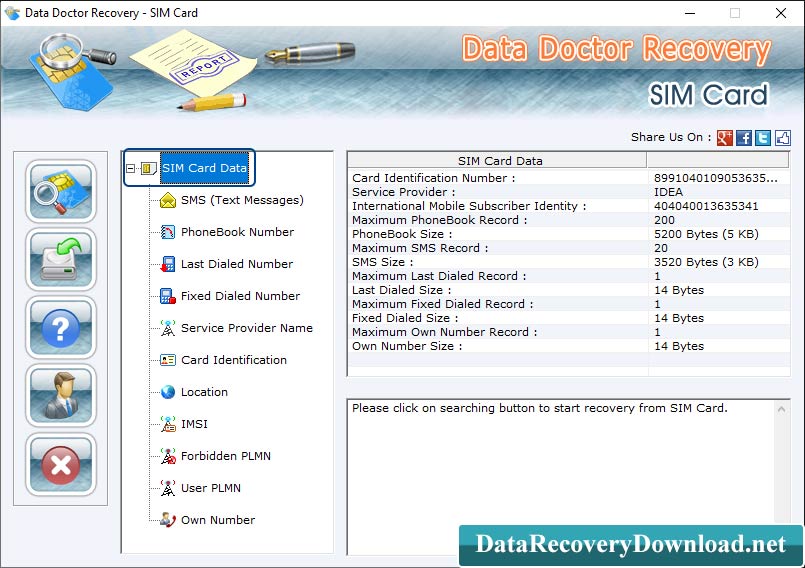Click the recovery instruction message text

[540, 408]
